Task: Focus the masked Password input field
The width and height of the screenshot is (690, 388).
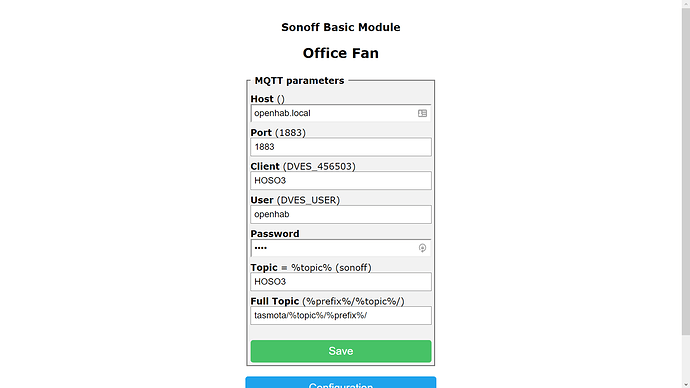Action: [341, 248]
